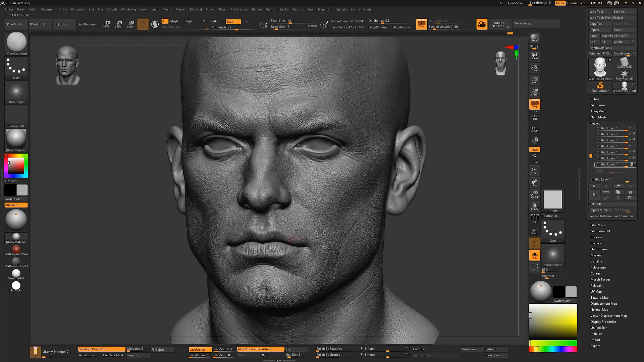Click the L.Sym local symmetry icon
The width and height of the screenshot is (644, 362).
click(x=535, y=129)
